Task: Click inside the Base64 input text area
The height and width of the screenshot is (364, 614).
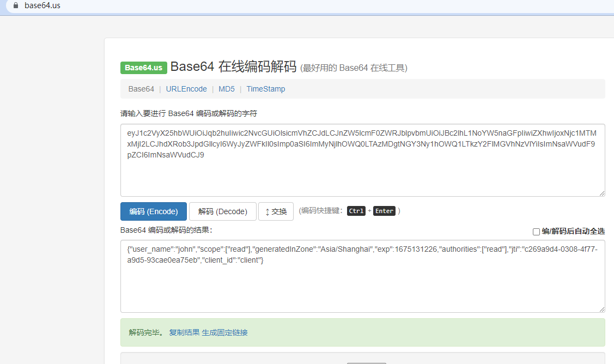Action: [363, 160]
